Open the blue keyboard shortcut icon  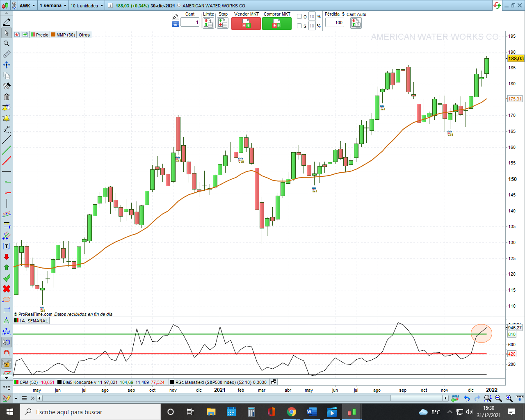176,24
